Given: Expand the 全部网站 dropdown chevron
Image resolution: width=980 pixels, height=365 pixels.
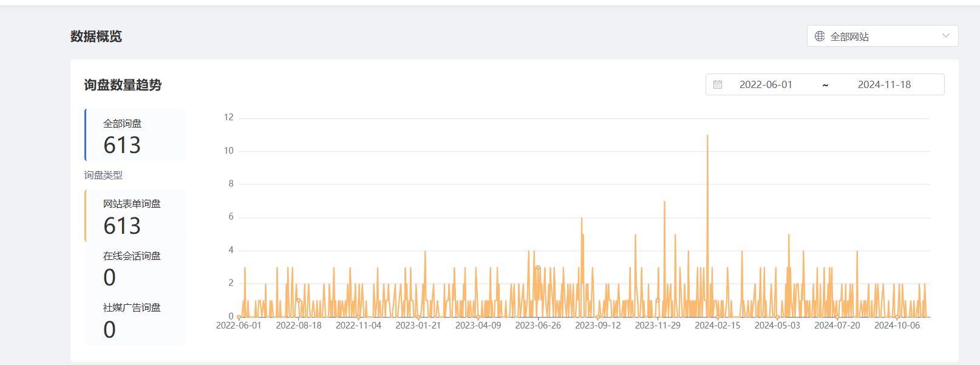Looking at the screenshot, I should coord(945,36).
